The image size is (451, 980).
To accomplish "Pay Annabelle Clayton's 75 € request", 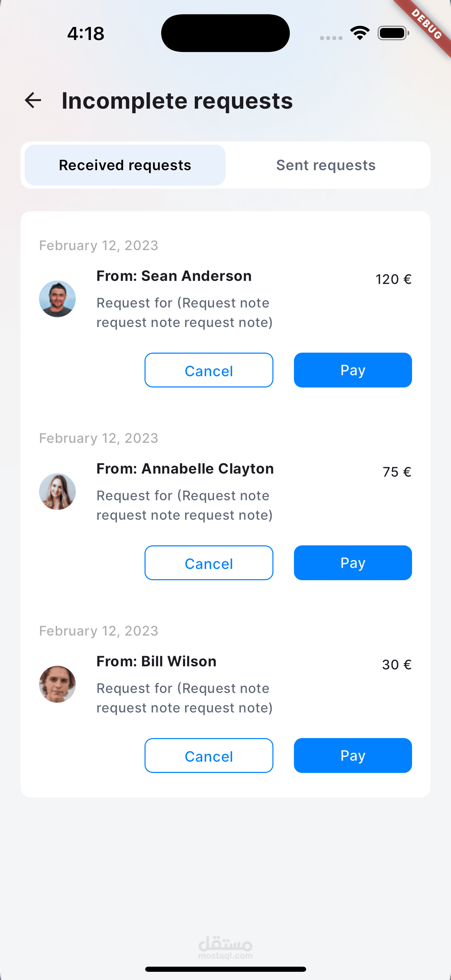I will [353, 563].
